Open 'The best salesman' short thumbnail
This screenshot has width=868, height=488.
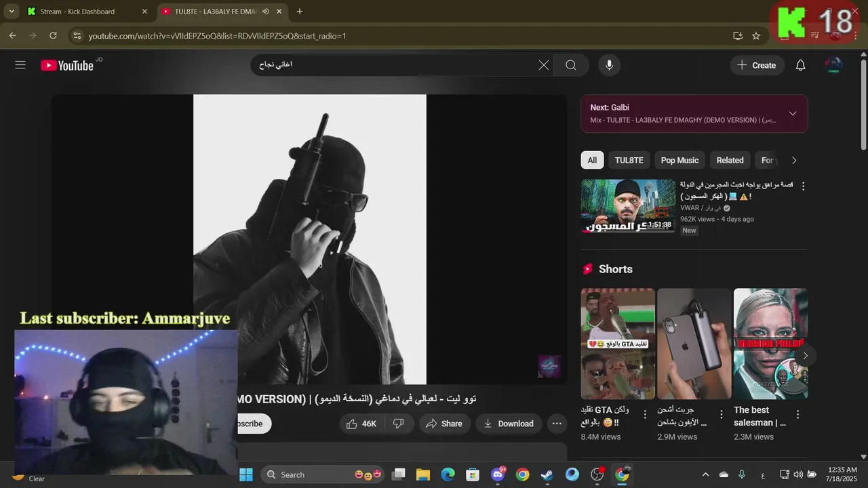click(770, 344)
